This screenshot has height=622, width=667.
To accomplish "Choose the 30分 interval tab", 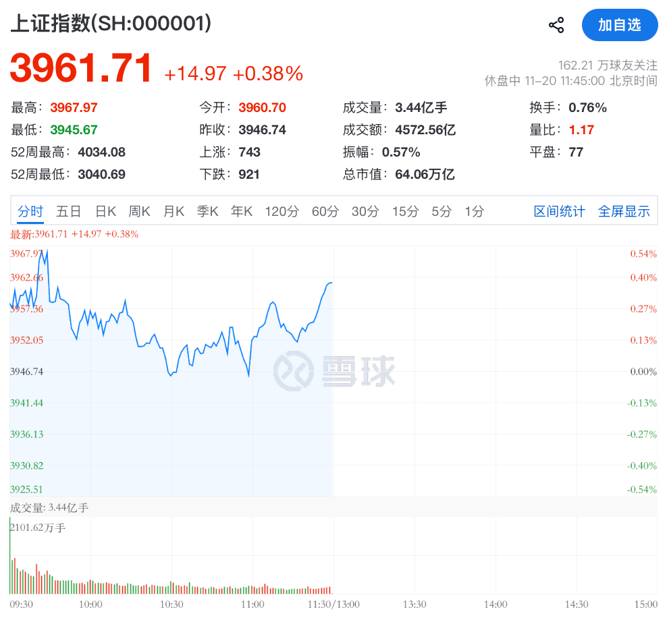I will (x=365, y=211).
